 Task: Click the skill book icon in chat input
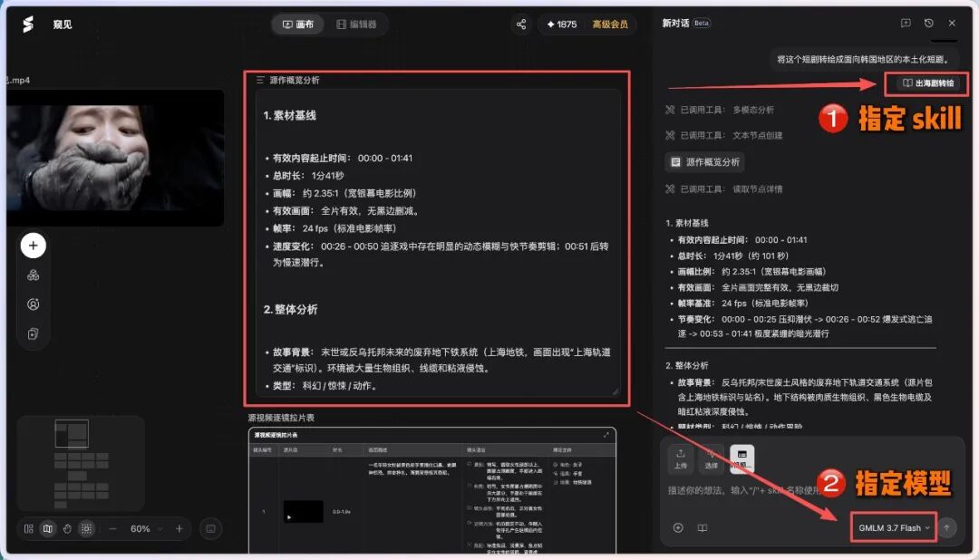[x=703, y=528]
